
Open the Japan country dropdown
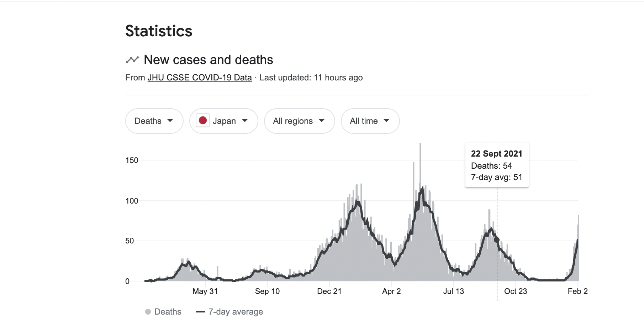[223, 121]
